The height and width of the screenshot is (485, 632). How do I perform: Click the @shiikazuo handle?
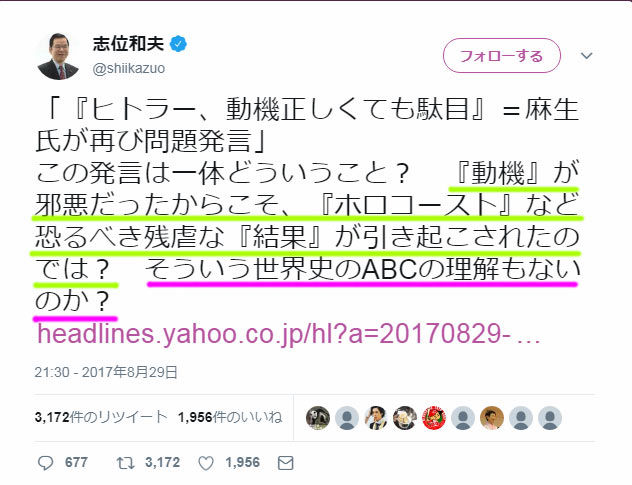click(129, 69)
